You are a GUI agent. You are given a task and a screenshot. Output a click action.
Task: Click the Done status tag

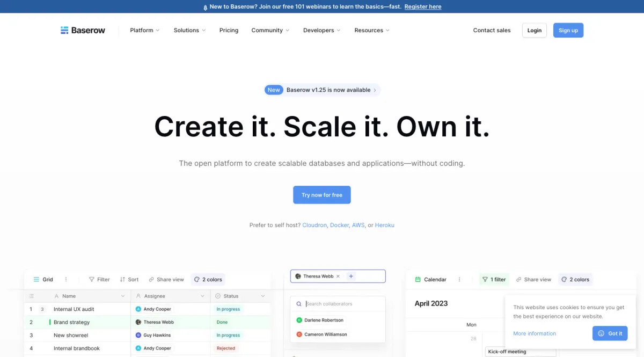coord(222,322)
